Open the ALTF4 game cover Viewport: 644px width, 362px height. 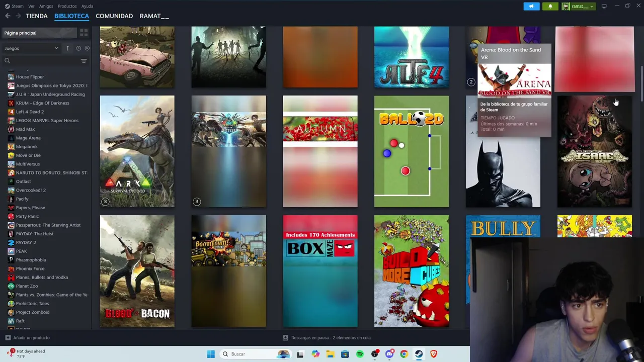pos(412,57)
